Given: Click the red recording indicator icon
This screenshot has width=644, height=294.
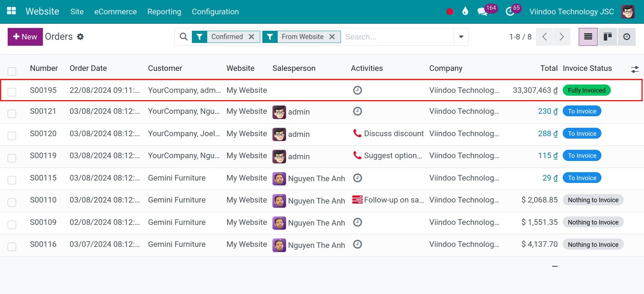Looking at the screenshot, I should (450, 12).
